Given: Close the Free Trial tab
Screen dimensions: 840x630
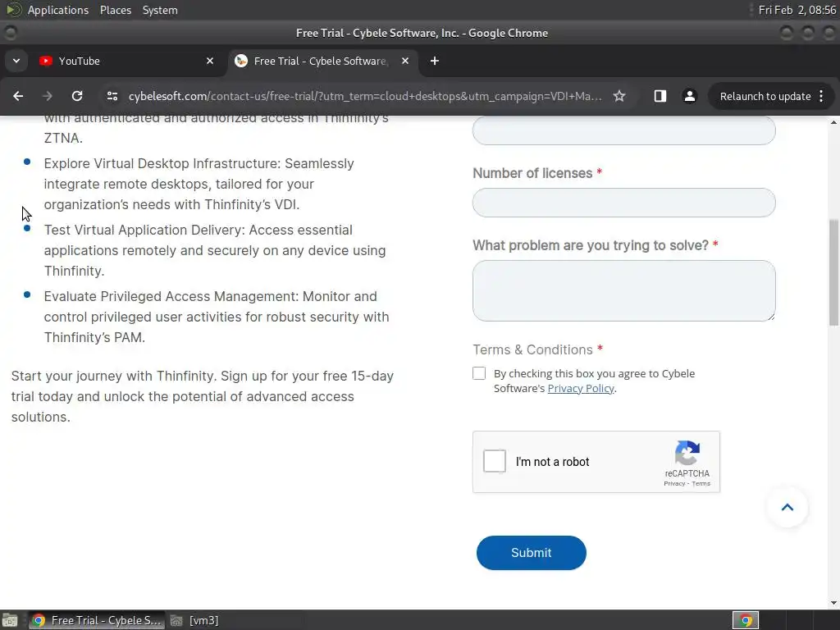Looking at the screenshot, I should point(405,61).
